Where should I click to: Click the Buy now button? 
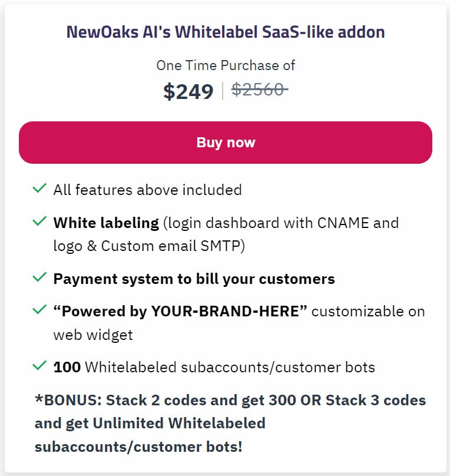click(226, 143)
